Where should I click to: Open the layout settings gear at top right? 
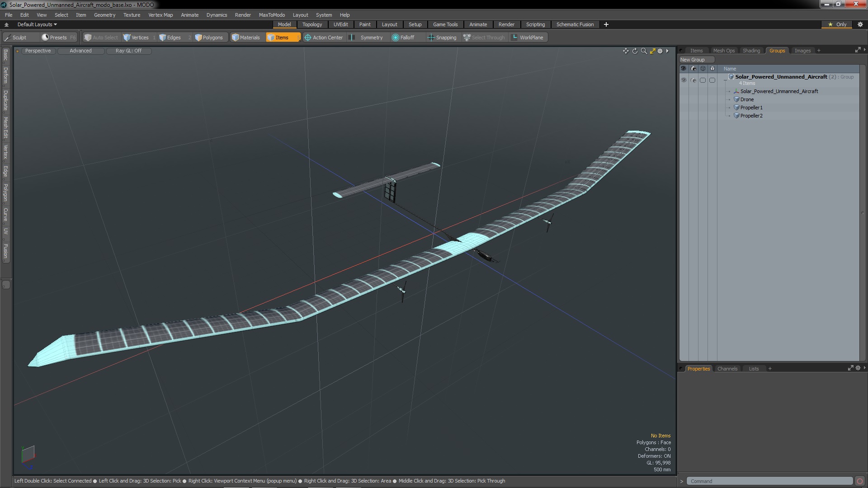click(860, 24)
